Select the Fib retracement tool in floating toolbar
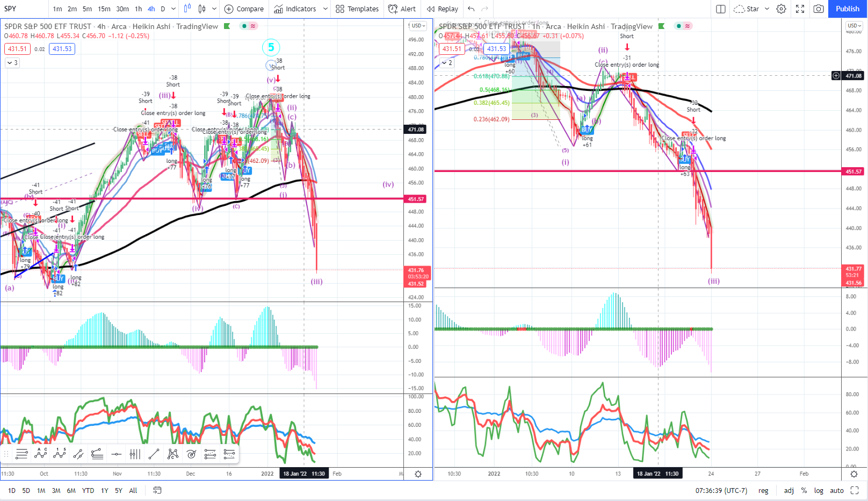Viewport: 868px width, 501px height. pyautogui.click(x=21, y=454)
